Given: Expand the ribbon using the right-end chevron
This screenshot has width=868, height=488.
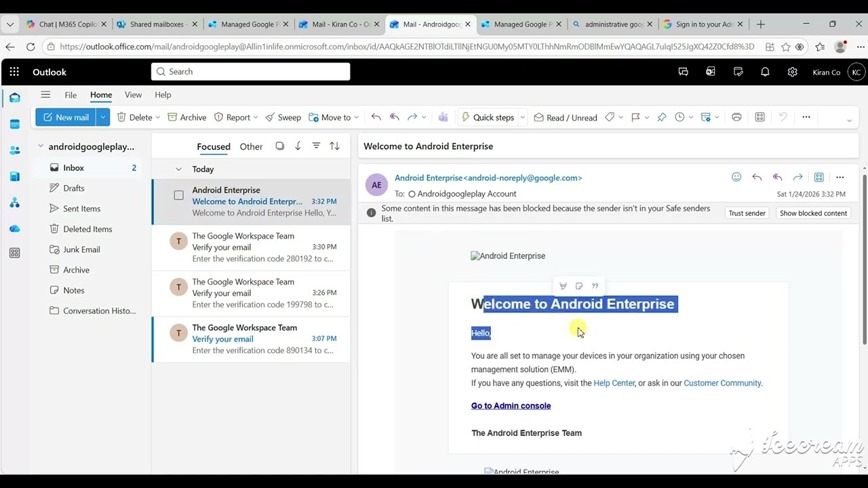Looking at the screenshot, I should pyautogui.click(x=849, y=121).
